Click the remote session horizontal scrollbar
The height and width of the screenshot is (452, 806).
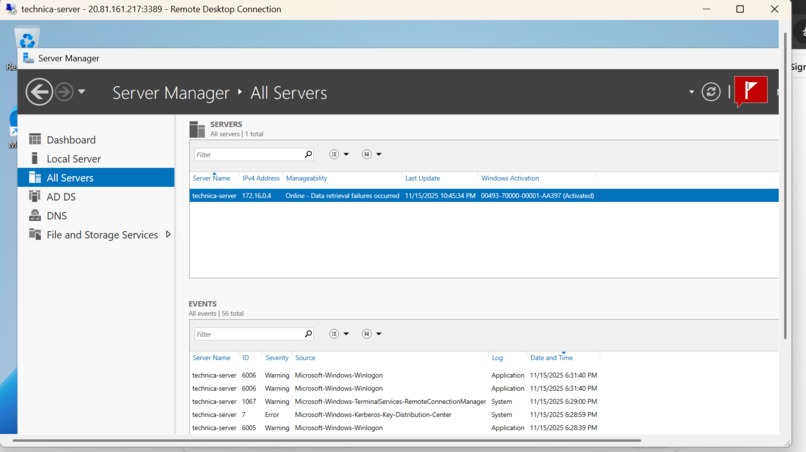[326, 441]
